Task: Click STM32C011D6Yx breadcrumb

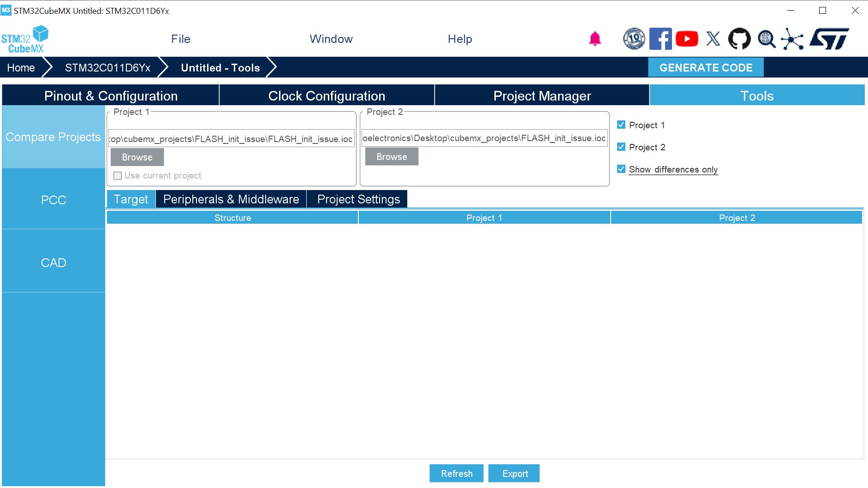Action: [x=107, y=68]
